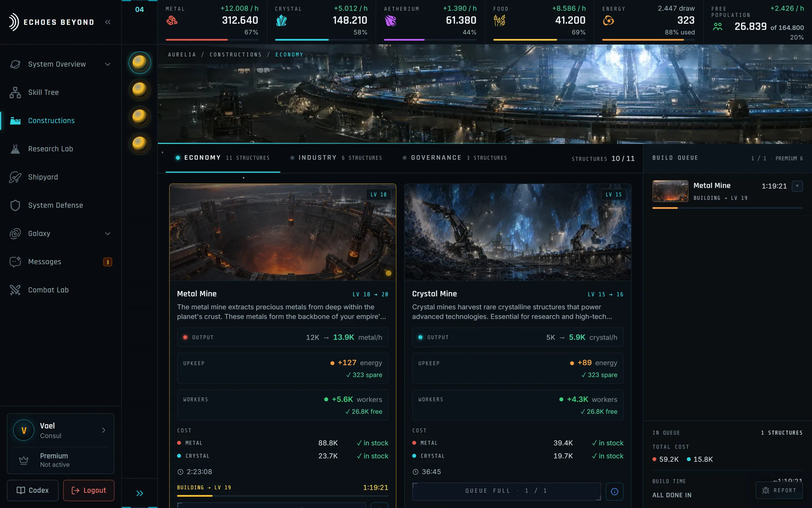The image size is (812, 508).
Task: Click the Echoes Beyond logo icon
Action: coord(14,22)
